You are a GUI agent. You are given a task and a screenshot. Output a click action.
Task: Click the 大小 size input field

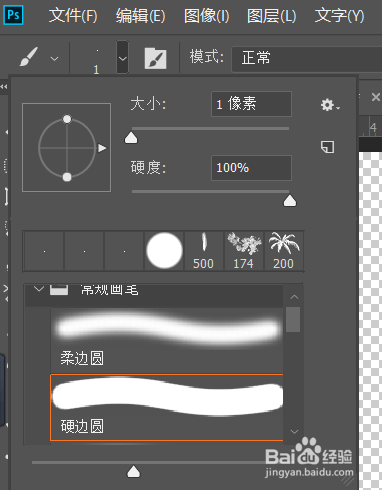coord(251,104)
